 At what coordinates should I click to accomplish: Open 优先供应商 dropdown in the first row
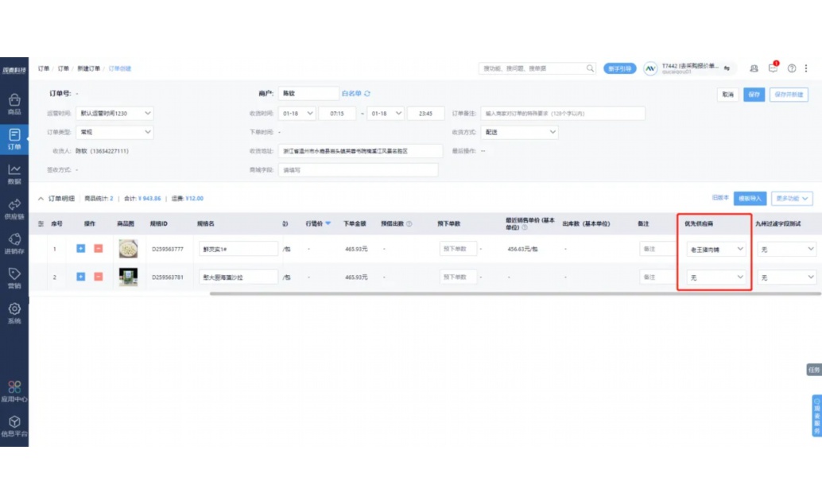[716, 249]
